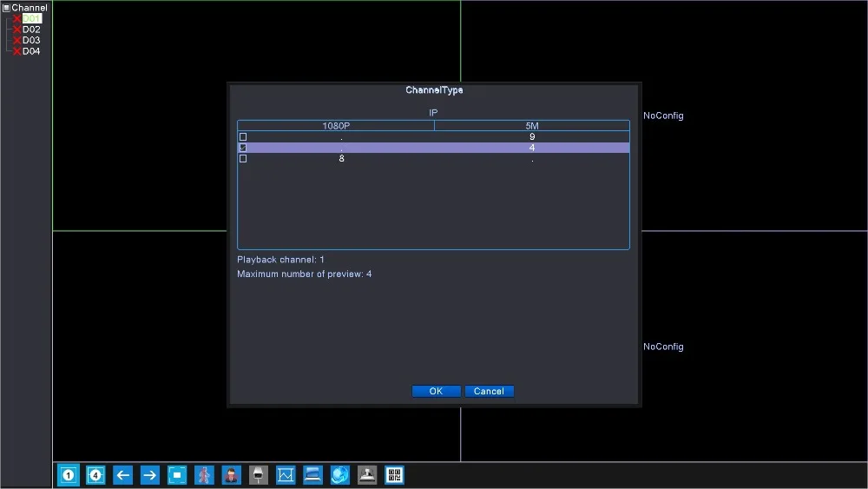
Task: Click the 1080P column header
Action: coord(336,126)
